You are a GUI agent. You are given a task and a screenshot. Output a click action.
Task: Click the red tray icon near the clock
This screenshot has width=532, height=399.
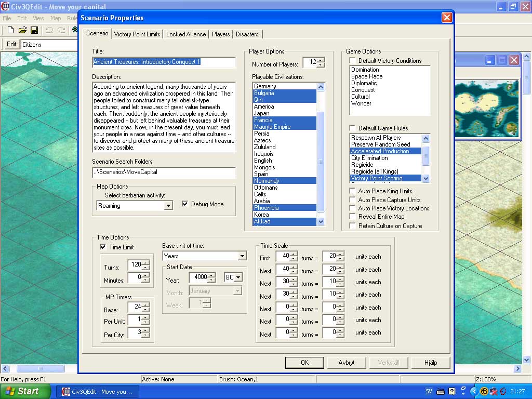(x=503, y=392)
